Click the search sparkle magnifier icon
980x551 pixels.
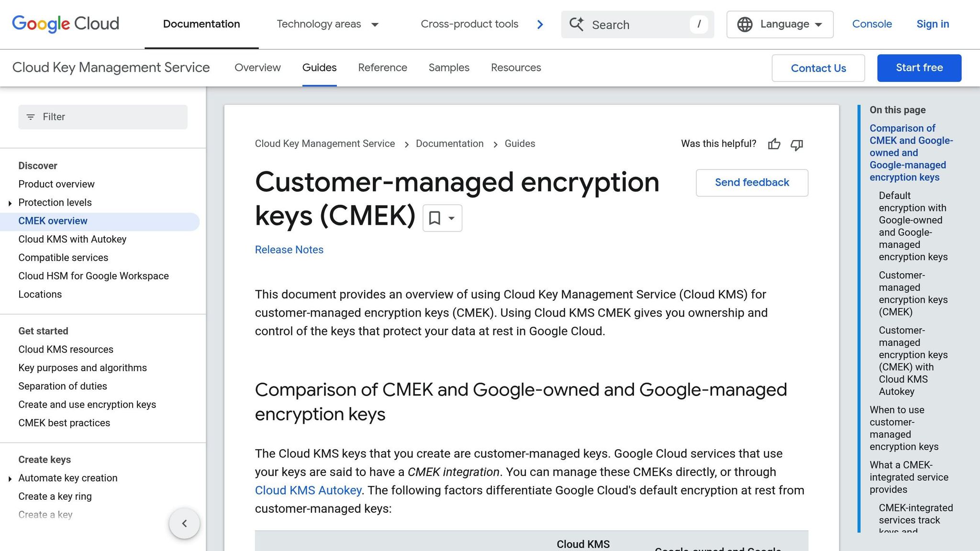[x=577, y=24]
